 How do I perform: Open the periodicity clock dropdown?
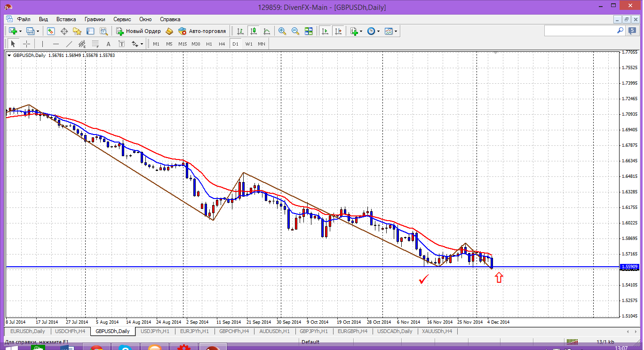(x=378, y=31)
